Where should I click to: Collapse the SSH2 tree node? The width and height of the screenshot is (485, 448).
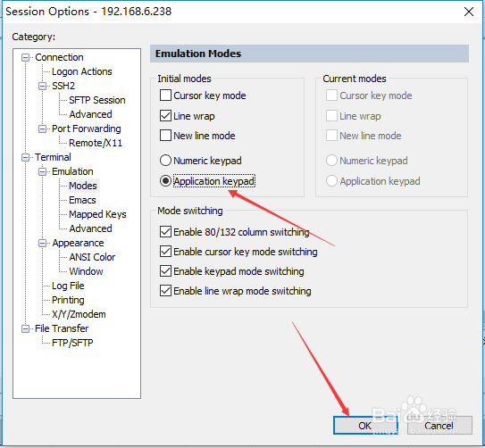coord(42,86)
